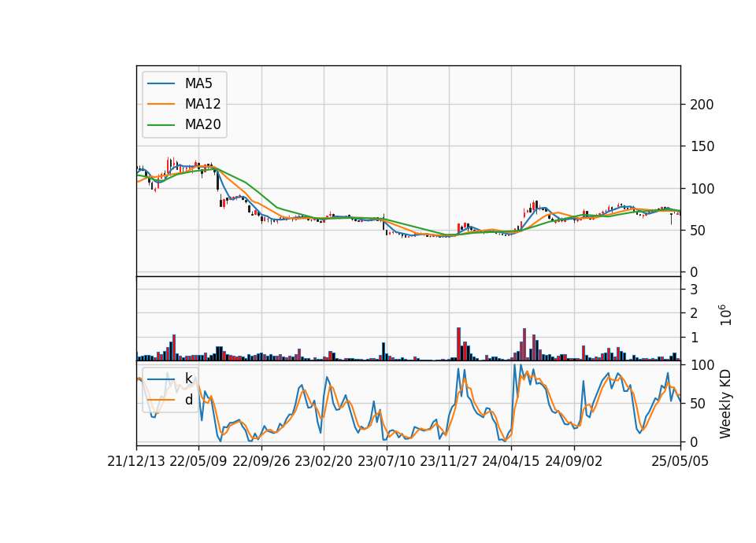Click the volume axis 2 tick label

tap(694, 314)
